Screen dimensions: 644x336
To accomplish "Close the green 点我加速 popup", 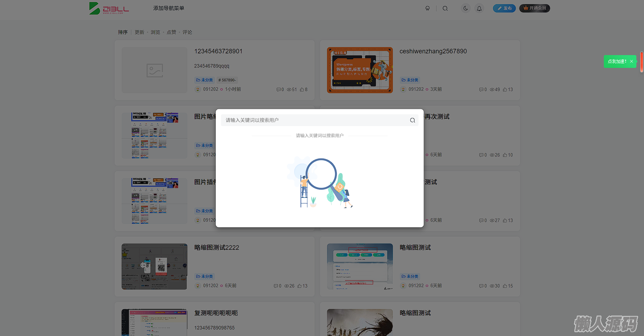I will tap(632, 61).
